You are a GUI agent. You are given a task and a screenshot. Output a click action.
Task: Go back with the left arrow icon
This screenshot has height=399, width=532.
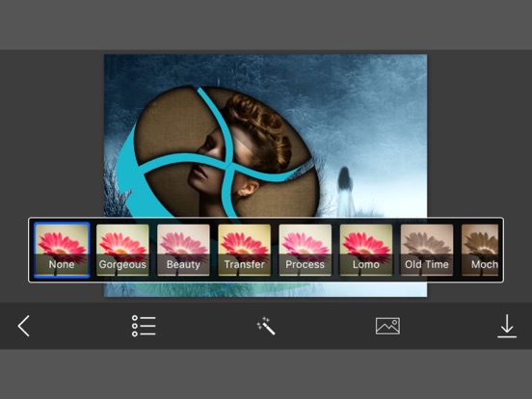click(24, 326)
